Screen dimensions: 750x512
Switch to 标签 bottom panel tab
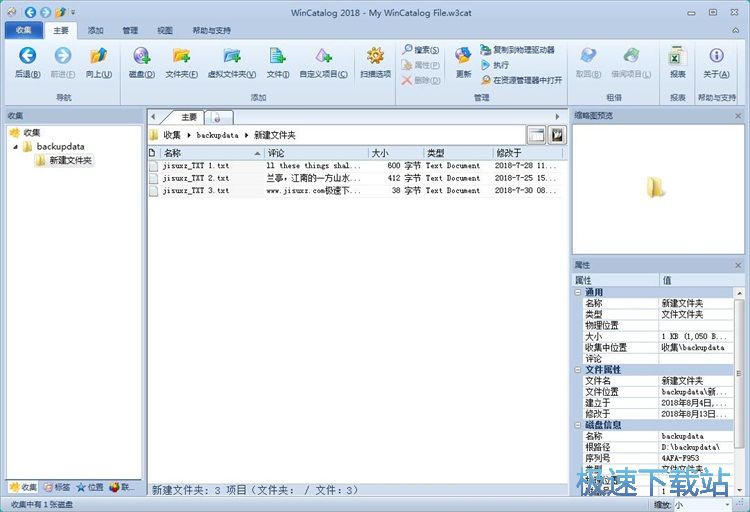pos(57,487)
